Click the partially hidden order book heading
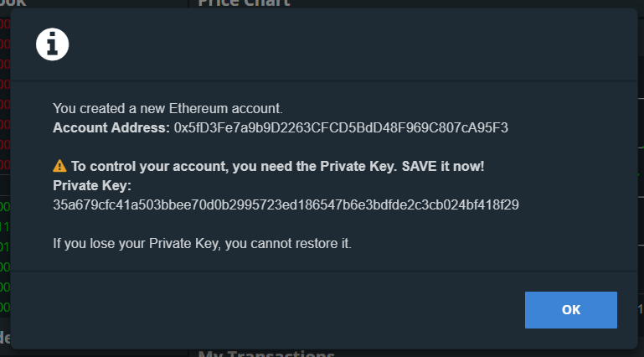 pos(13,3)
